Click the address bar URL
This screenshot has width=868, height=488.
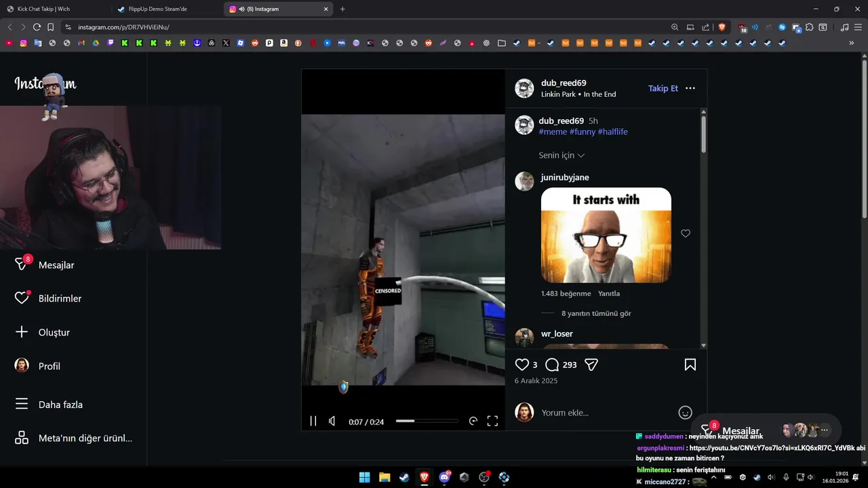tap(123, 27)
